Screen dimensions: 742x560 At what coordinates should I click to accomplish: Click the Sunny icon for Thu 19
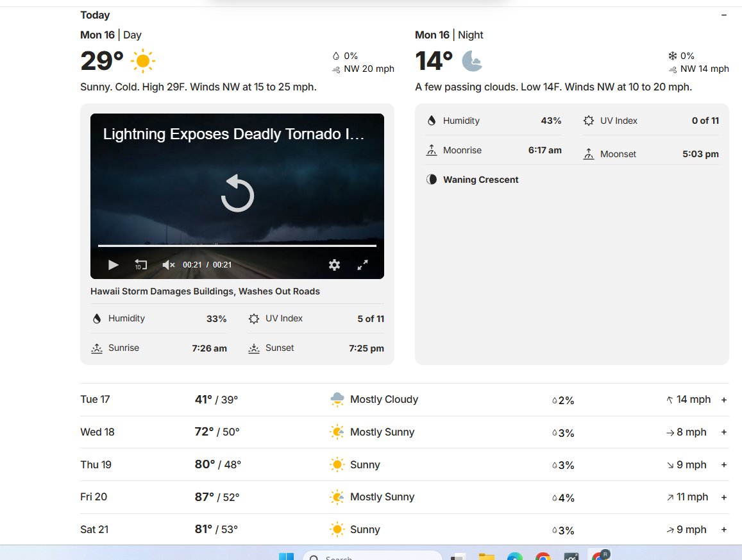[337, 465]
